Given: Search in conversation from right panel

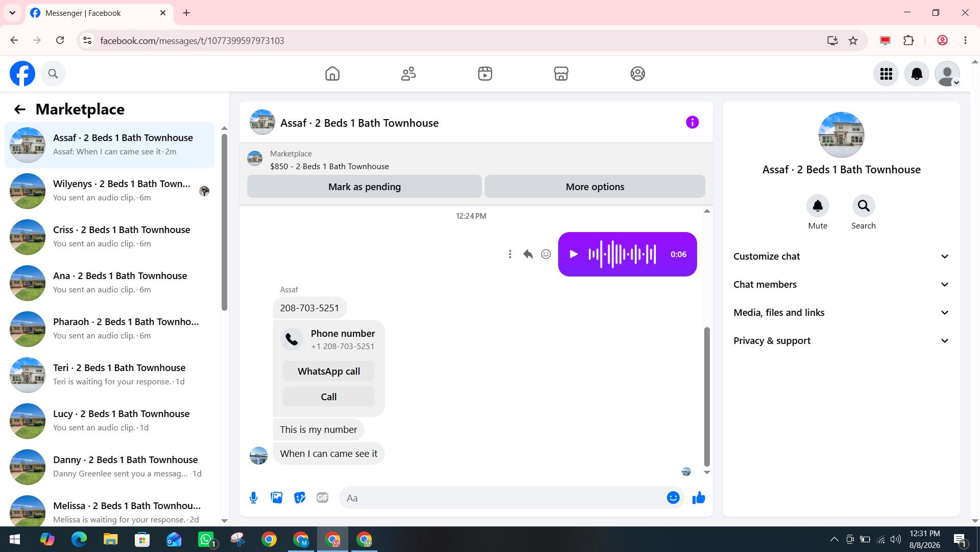Looking at the screenshot, I should click(x=864, y=206).
